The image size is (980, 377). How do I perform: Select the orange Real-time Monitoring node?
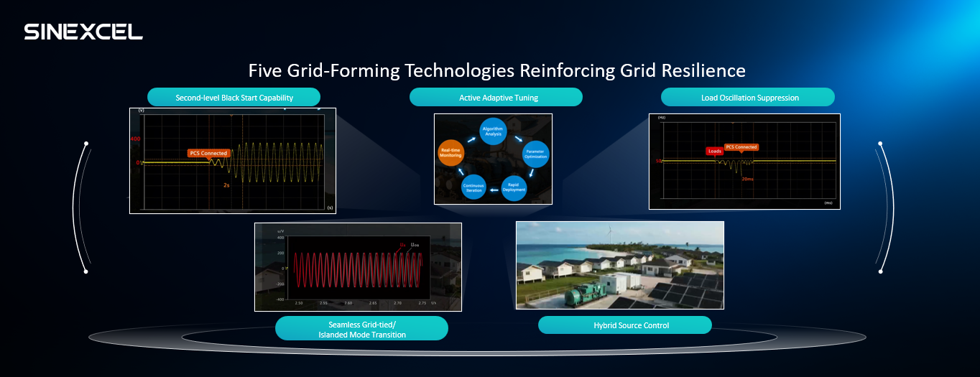(x=450, y=153)
